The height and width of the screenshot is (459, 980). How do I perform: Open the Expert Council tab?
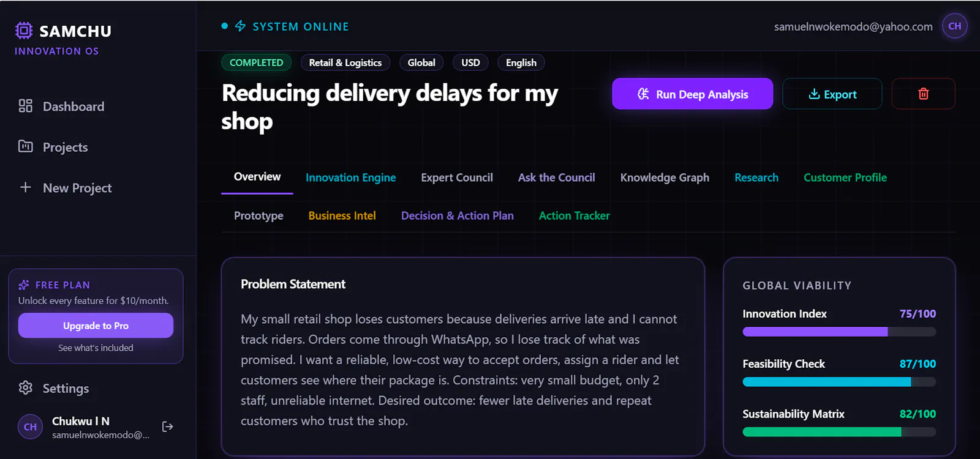[457, 177]
